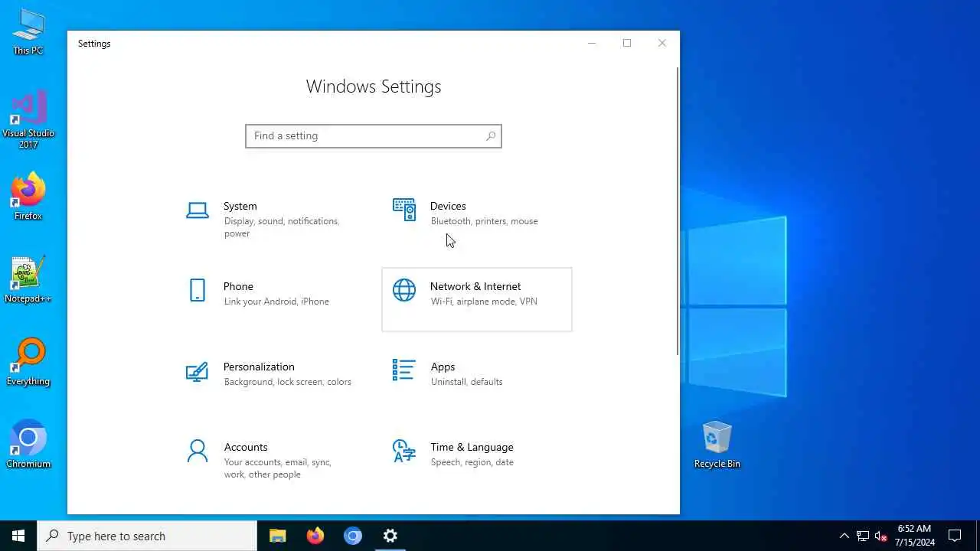Screen dimensions: 980x551
Task: Minimize the Settings window
Action: [591, 44]
